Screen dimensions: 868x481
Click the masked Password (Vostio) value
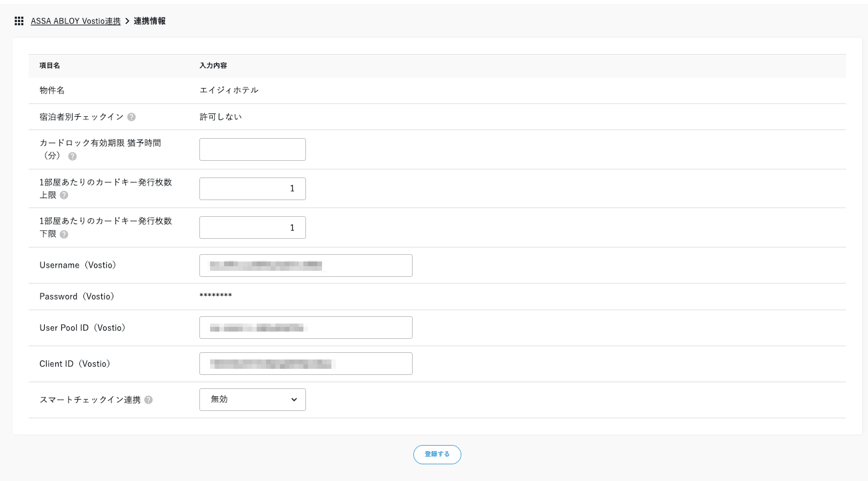click(x=215, y=296)
